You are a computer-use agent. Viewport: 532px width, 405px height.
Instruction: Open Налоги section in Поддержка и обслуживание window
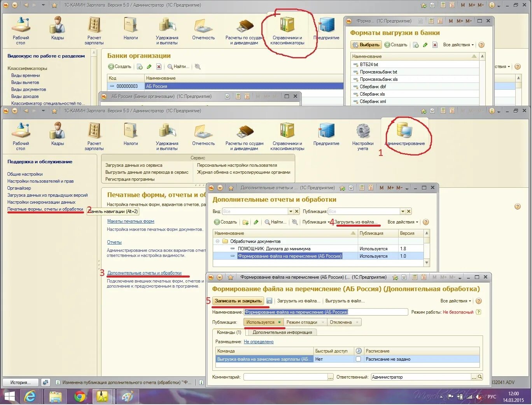(x=131, y=134)
